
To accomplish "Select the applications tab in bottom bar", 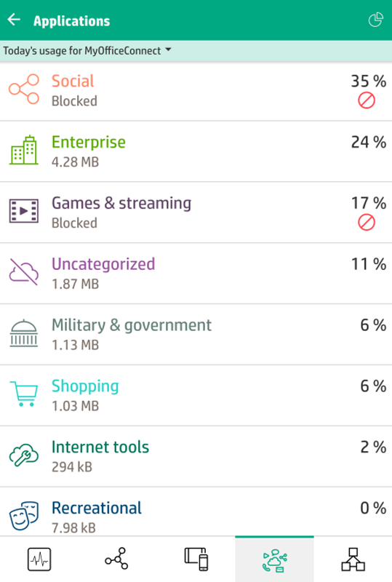I will [274, 559].
